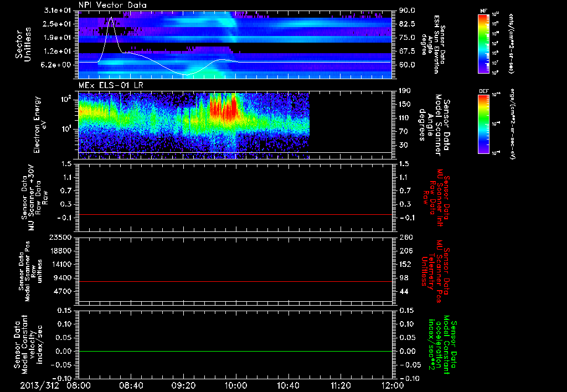
Task: Click the DEF color scale bar
Action: coord(484,123)
